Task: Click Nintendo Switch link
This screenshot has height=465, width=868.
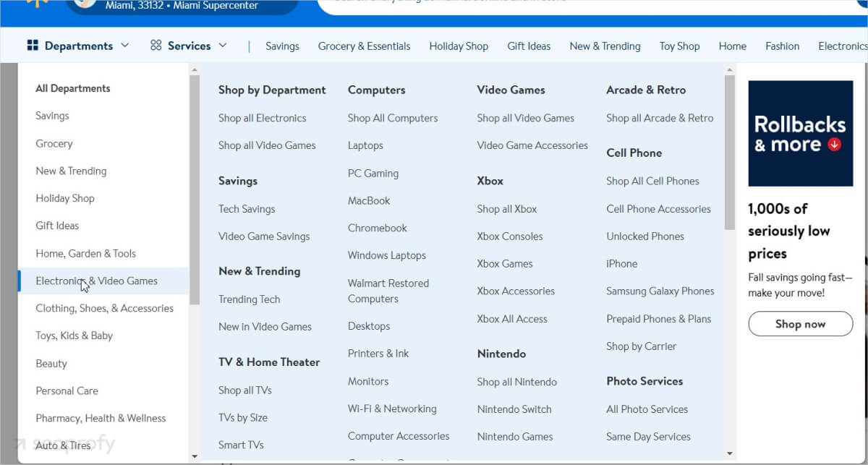Action: 514,409
